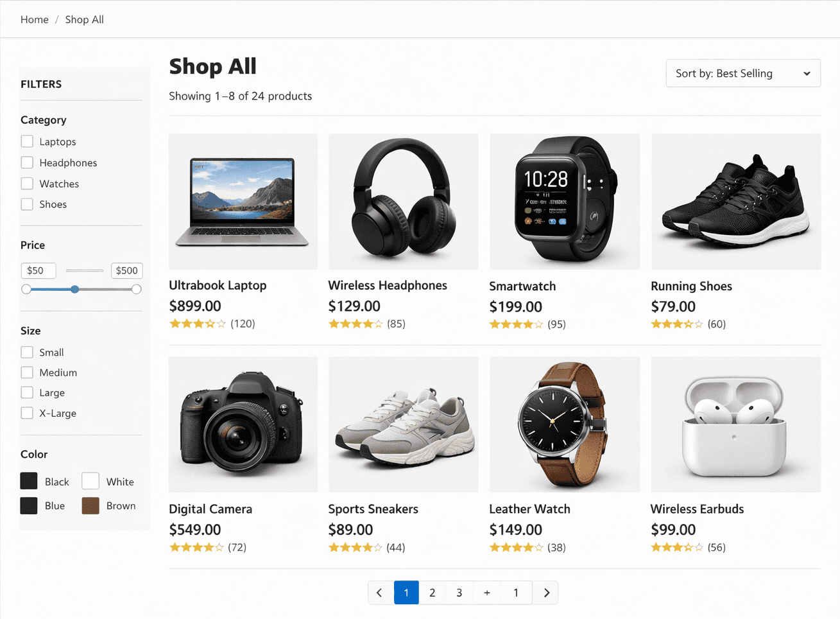Click the chevron on the sort selector

pyautogui.click(x=806, y=73)
